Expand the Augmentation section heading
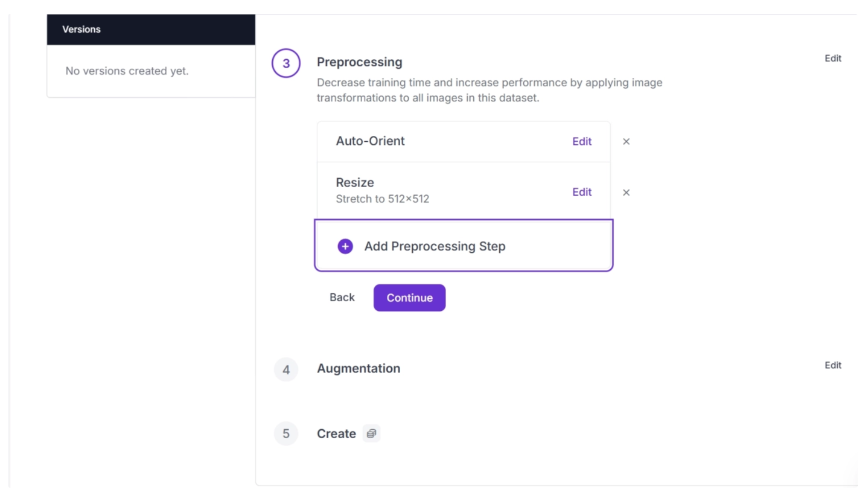868x501 pixels. pyautogui.click(x=359, y=369)
